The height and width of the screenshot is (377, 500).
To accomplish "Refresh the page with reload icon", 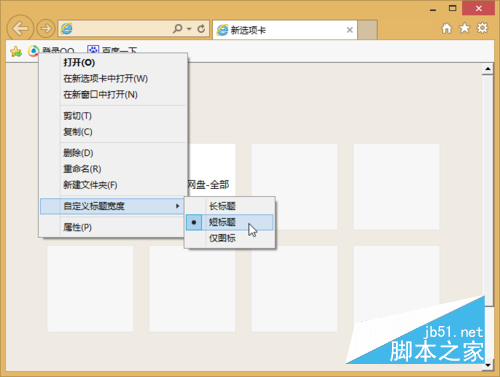I will (x=201, y=29).
